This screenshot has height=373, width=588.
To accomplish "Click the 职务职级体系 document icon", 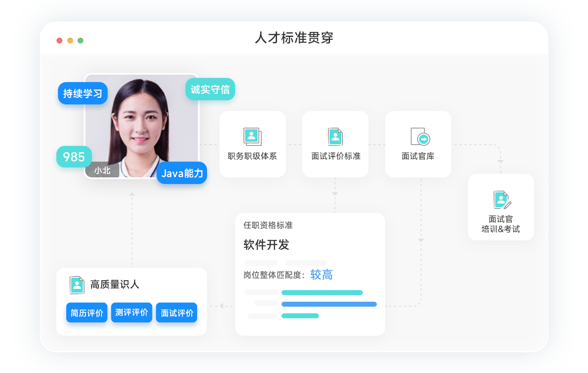I will (252, 136).
